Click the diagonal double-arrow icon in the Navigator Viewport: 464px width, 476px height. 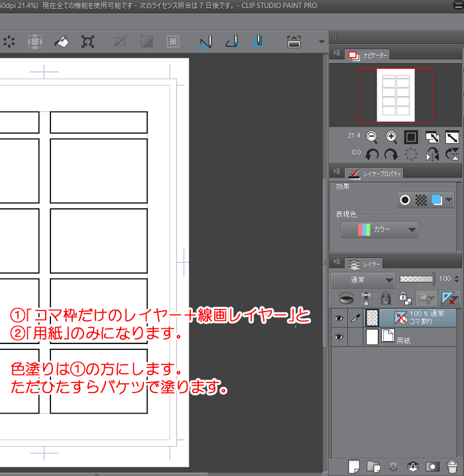coord(452,137)
